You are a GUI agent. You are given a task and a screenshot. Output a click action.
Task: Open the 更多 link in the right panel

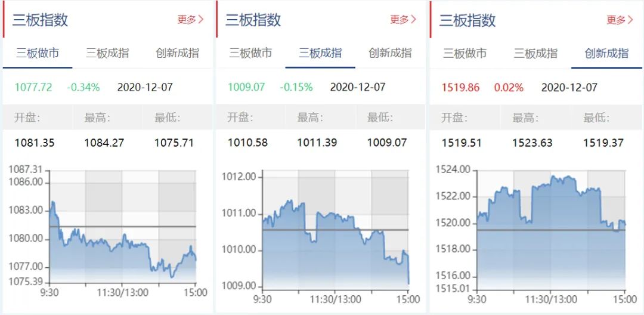(x=620, y=20)
